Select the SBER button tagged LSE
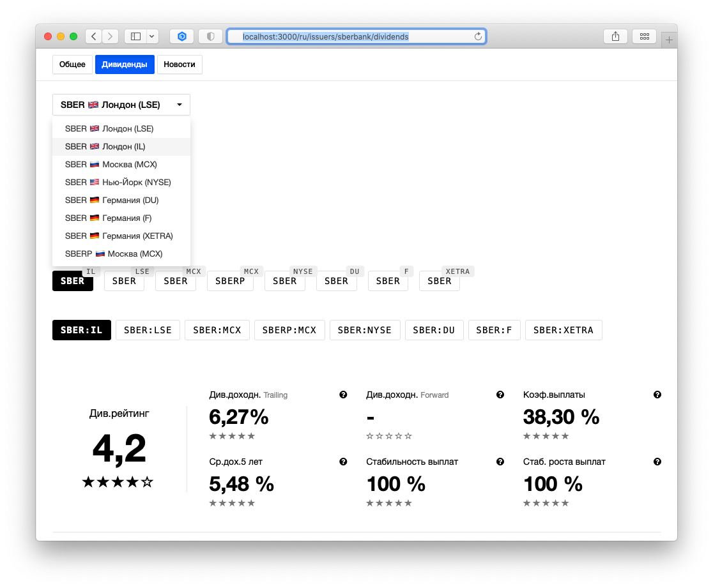 124,281
